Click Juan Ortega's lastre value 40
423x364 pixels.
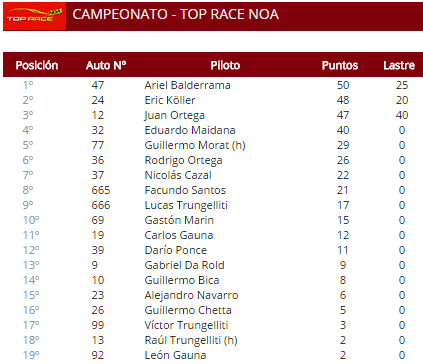[402, 115]
